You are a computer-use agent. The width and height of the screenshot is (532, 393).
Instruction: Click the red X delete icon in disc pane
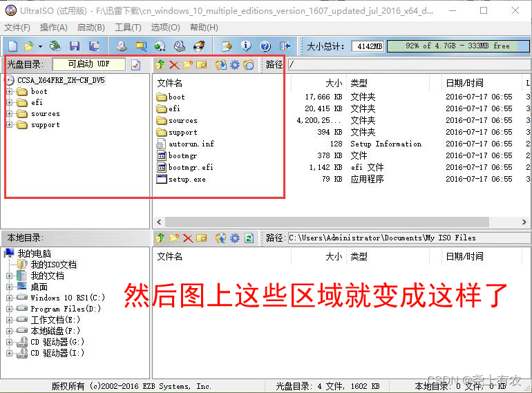(x=174, y=64)
